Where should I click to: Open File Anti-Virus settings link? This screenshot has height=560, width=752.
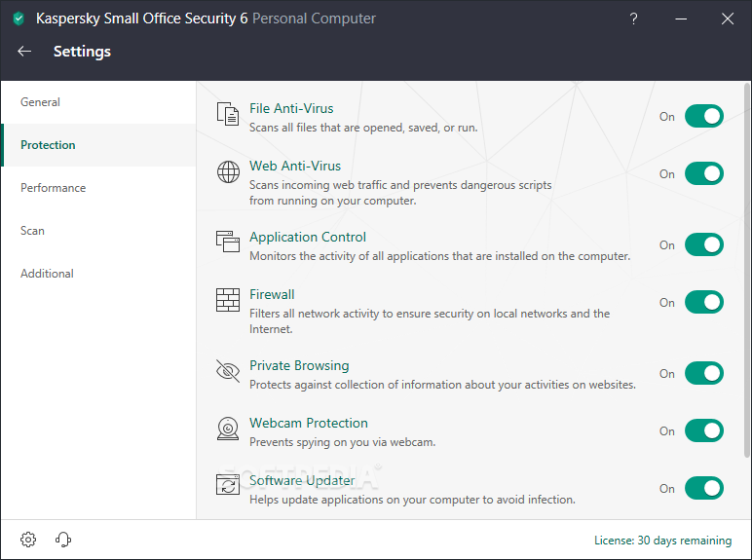(x=291, y=108)
